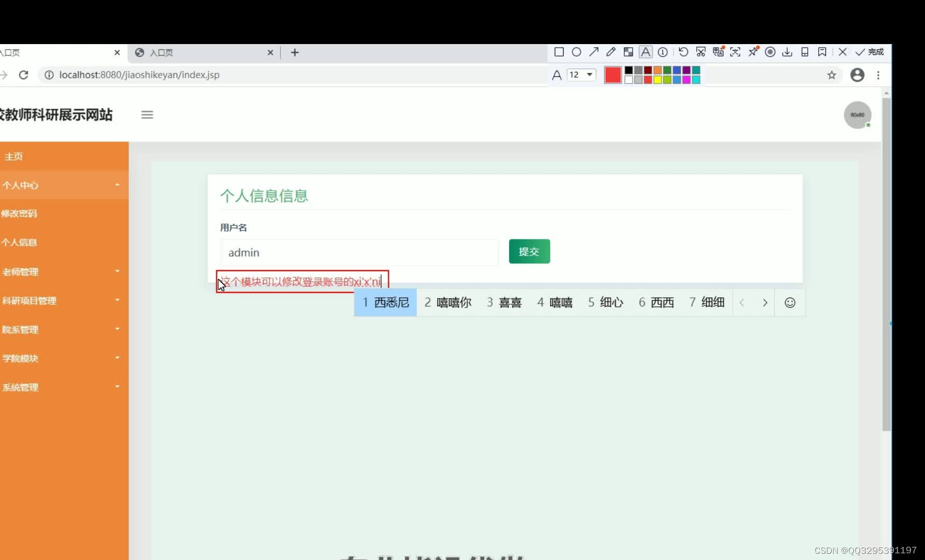Viewport: 925px width, 560px height.
Task: Submit the form with 提交 button
Action: coord(529,251)
